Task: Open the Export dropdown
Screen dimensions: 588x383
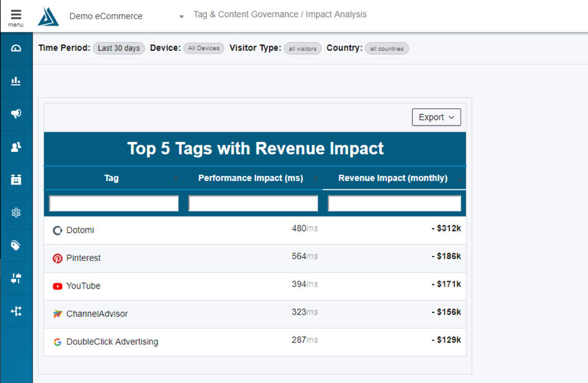Action: click(436, 117)
